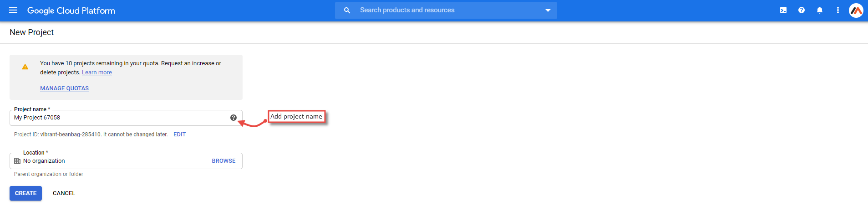Image resolution: width=868 pixels, height=207 pixels.
Task: Click the yellow quota warning icon
Action: click(25, 67)
